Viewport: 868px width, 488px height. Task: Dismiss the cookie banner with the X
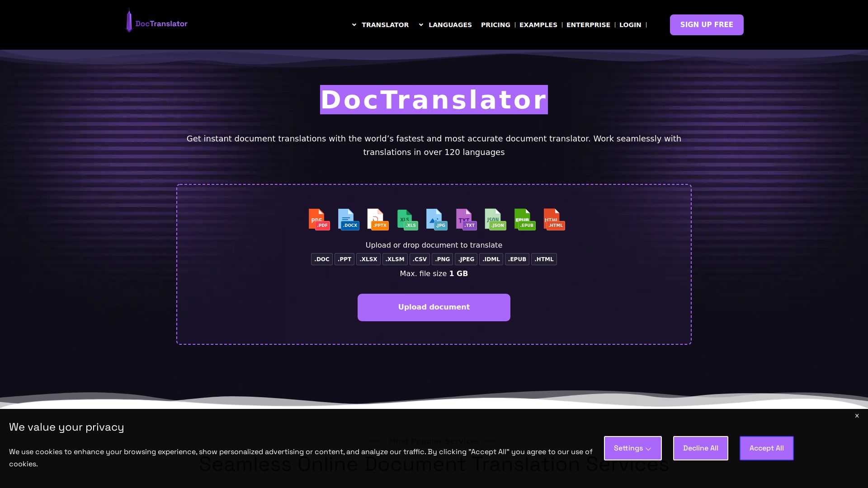point(857,415)
